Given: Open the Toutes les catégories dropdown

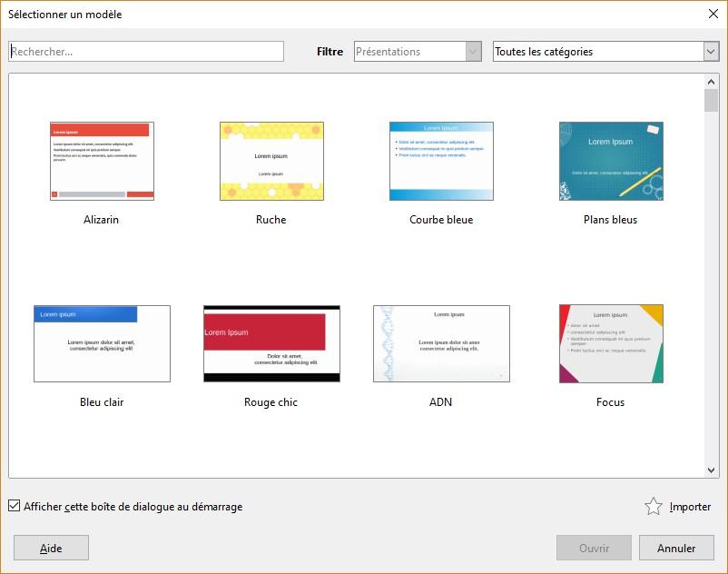Looking at the screenshot, I should click(605, 52).
